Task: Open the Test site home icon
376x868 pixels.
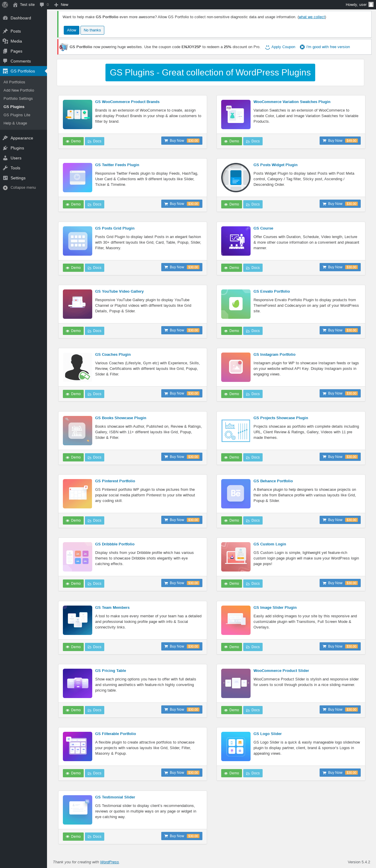Action: [x=15, y=5]
